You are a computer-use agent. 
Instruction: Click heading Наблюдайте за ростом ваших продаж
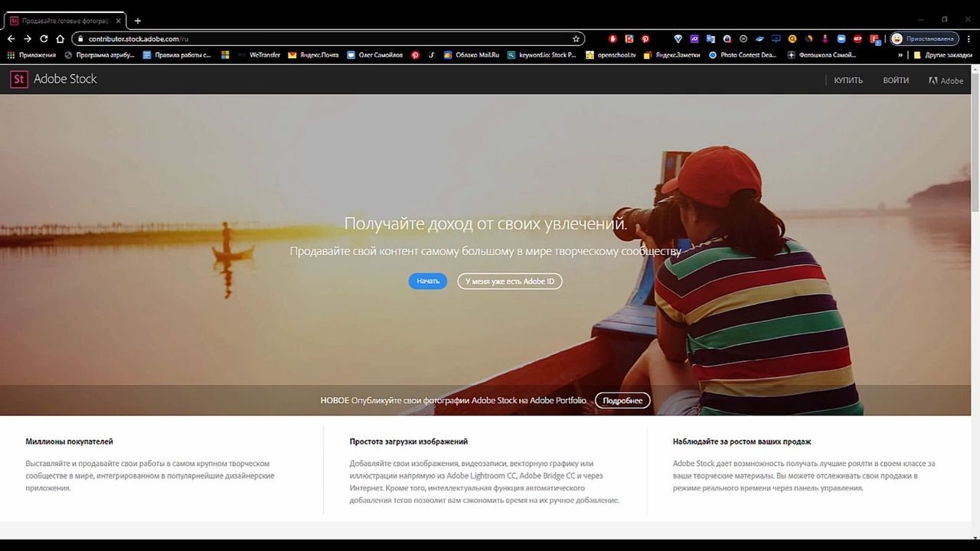742,442
